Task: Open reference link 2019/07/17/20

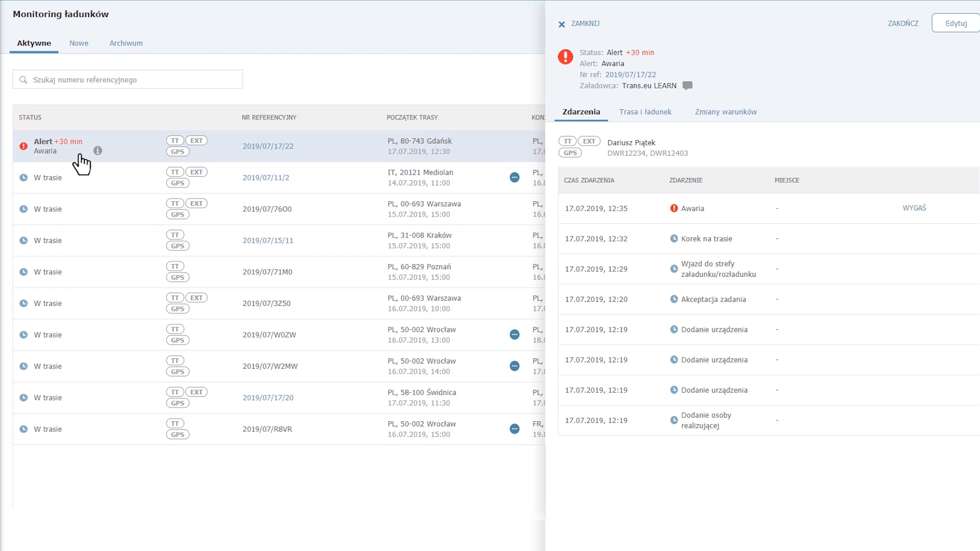Action: (268, 398)
